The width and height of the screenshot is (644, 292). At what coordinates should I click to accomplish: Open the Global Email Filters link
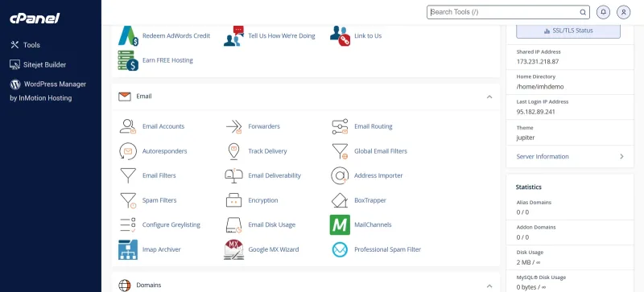381,151
